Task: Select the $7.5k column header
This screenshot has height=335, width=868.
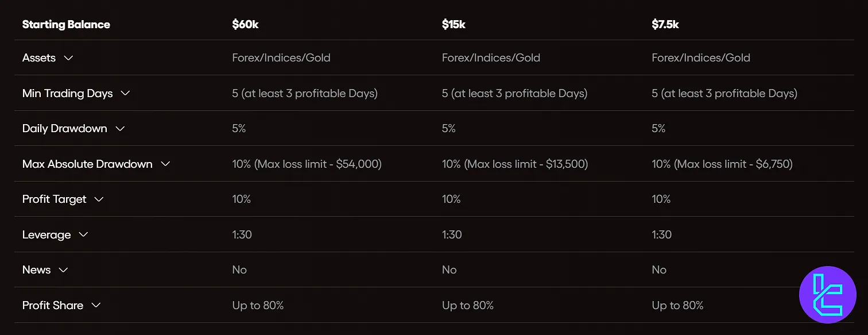Action: pos(665,25)
